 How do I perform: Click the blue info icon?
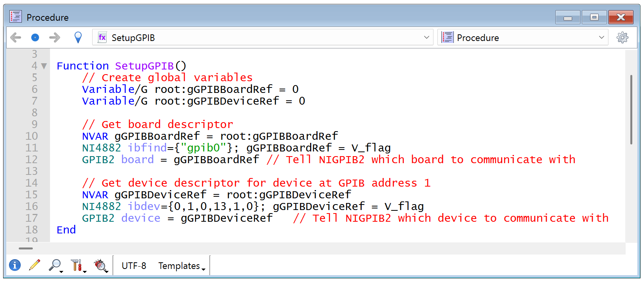[x=15, y=265]
